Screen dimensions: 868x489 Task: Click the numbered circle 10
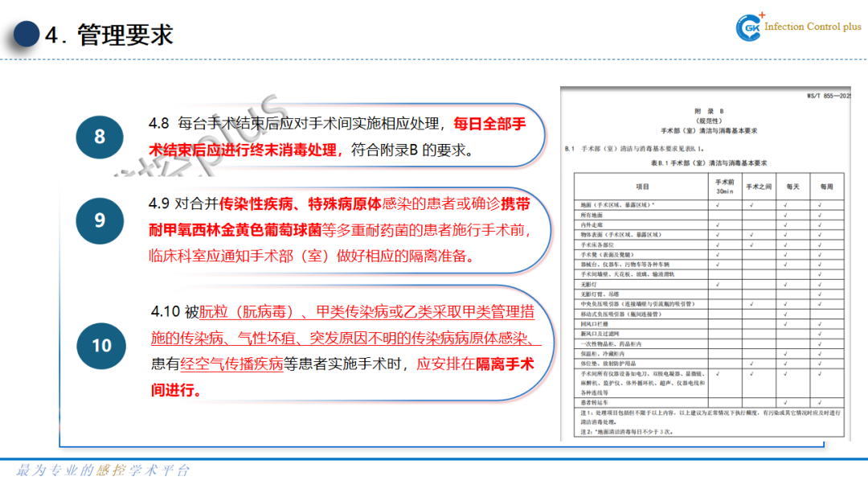point(101,346)
